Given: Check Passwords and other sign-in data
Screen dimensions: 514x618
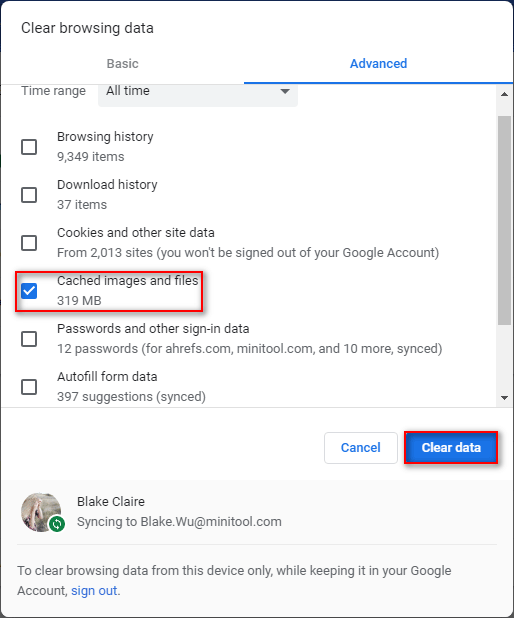Looking at the screenshot, I should click(29, 339).
